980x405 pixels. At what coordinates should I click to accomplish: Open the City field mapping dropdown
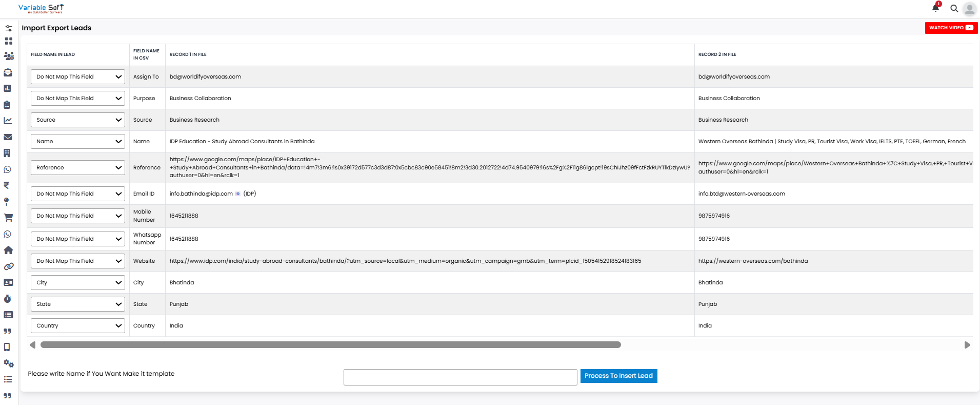[77, 283]
